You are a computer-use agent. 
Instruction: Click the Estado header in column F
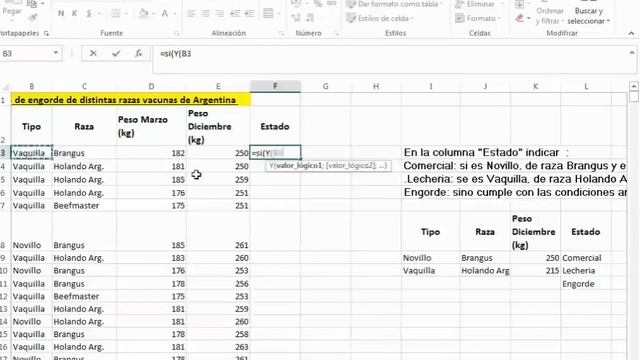coord(275,127)
